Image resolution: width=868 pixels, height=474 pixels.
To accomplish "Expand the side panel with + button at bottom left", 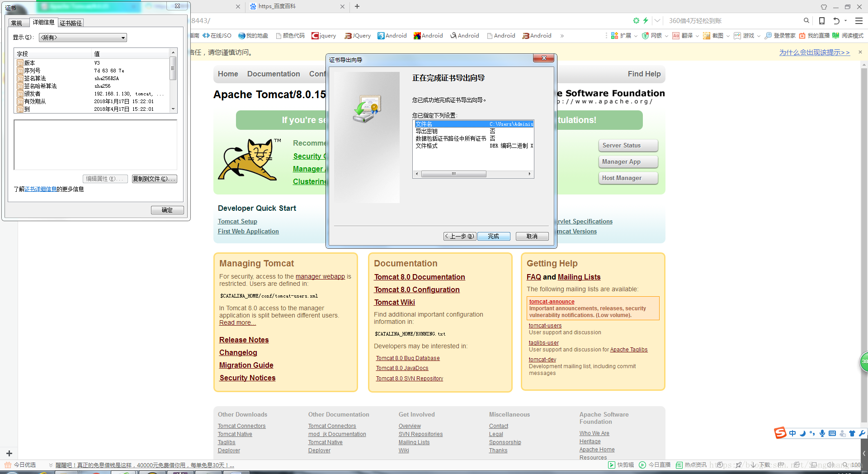I will 9,453.
